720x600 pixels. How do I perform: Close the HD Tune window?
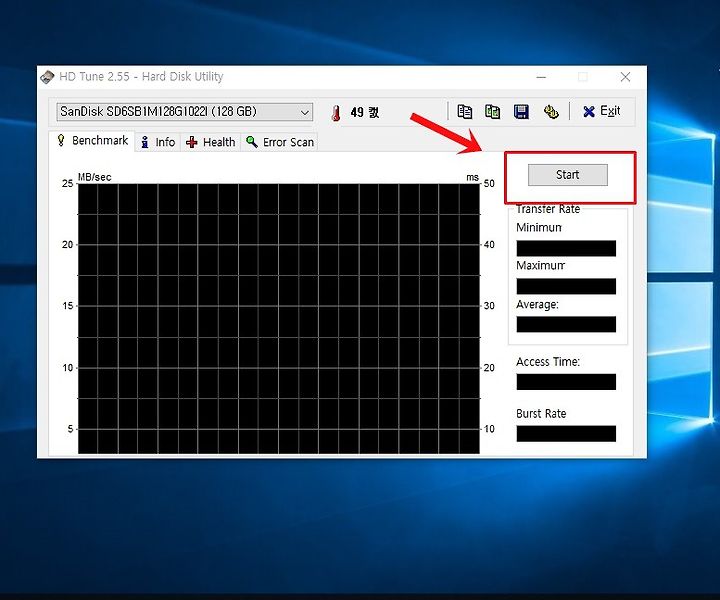[x=625, y=77]
